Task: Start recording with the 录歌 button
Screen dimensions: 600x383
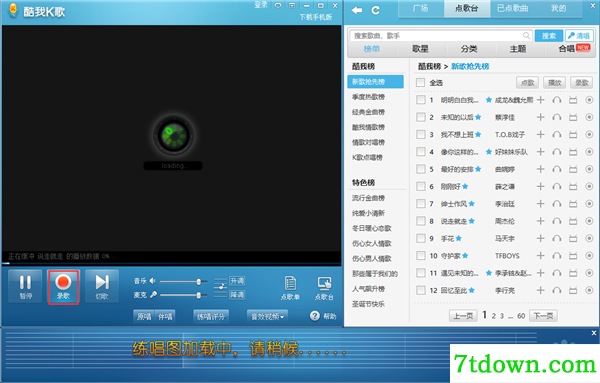Action: [x=64, y=286]
